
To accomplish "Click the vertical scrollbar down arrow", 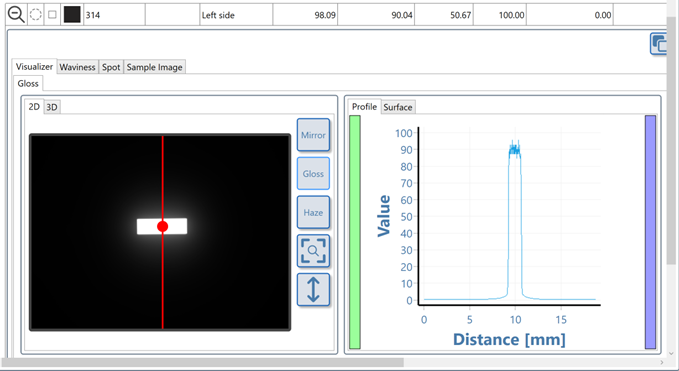I will click(x=672, y=354).
